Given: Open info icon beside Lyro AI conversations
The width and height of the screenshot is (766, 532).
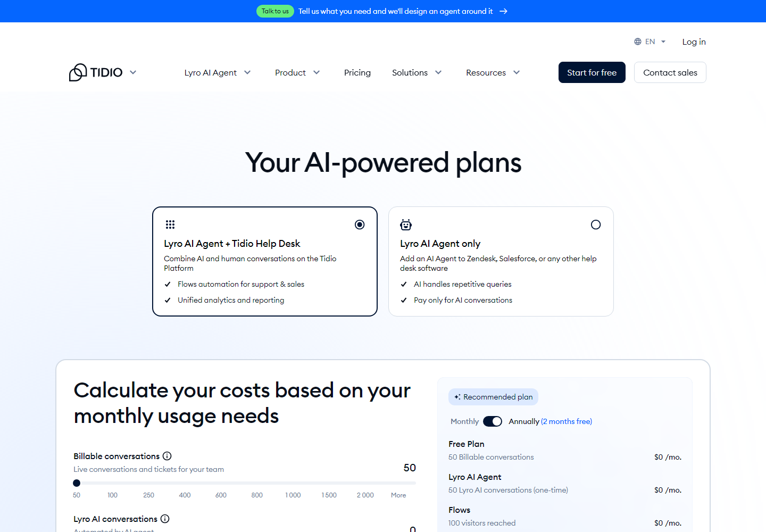Looking at the screenshot, I should (165, 519).
